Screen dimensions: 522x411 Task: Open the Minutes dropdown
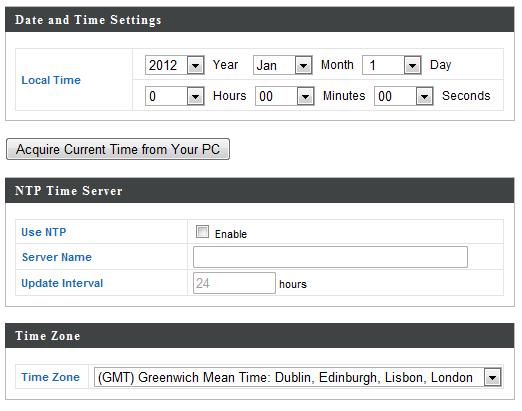click(285, 96)
